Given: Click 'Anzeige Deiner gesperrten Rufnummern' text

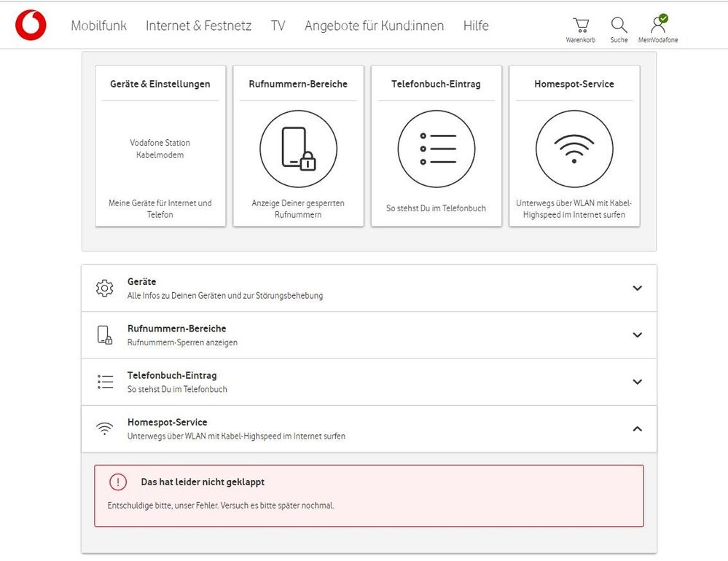Looking at the screenshot, I should click(298, 209).
